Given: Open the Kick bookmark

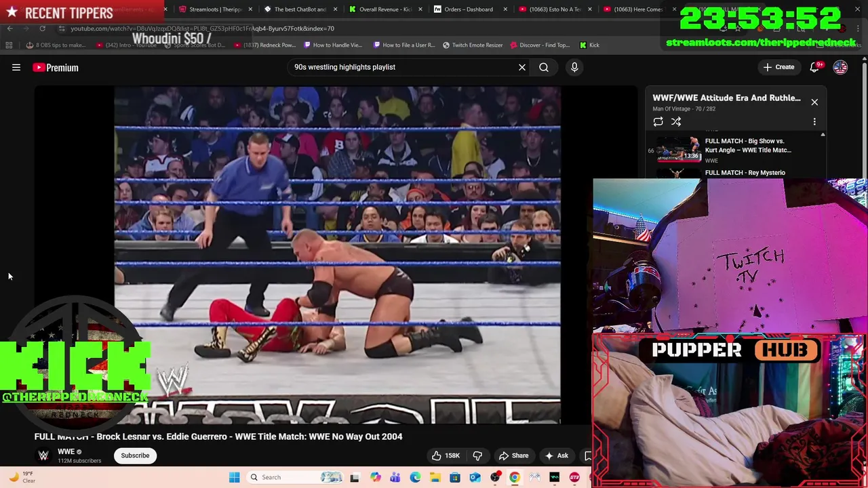Looking at the screenshot, I should click(589, 45).
